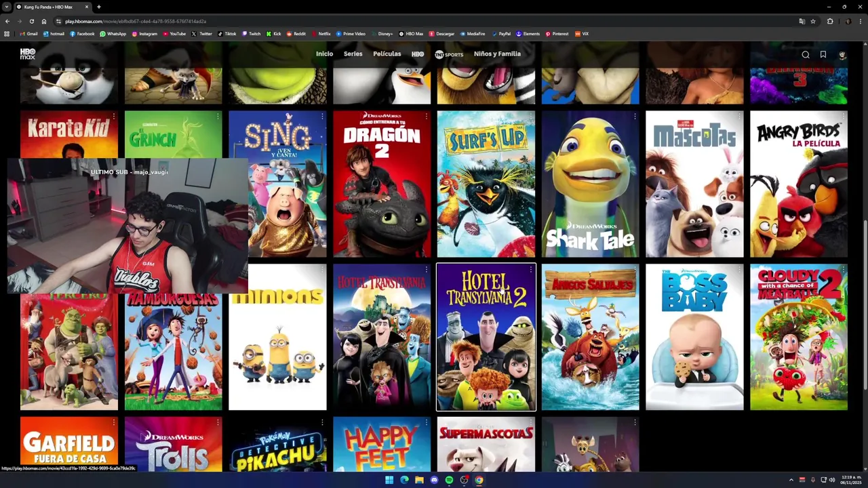The height and width of the screenshot is (488, 868).
Task: Show hidden system tray icons
Action: click(x=791, y=480)
